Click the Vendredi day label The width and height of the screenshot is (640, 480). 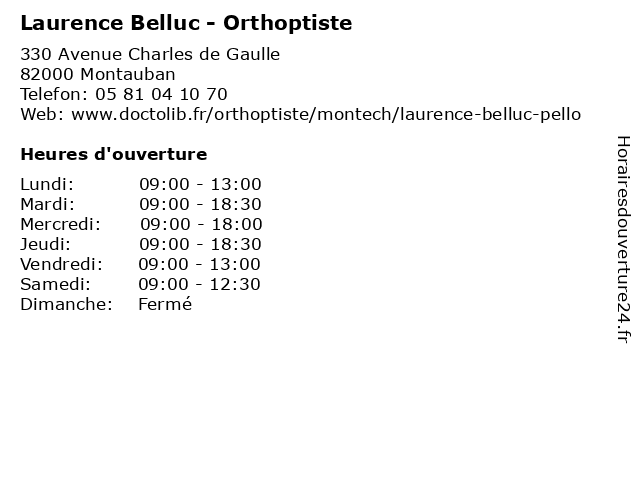click(x=61, y=264)
